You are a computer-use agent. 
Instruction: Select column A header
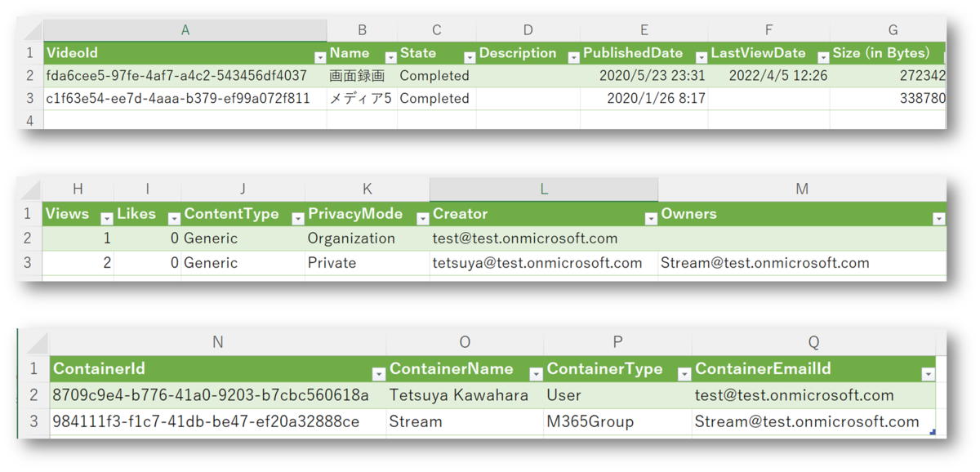tap(185, 30)
